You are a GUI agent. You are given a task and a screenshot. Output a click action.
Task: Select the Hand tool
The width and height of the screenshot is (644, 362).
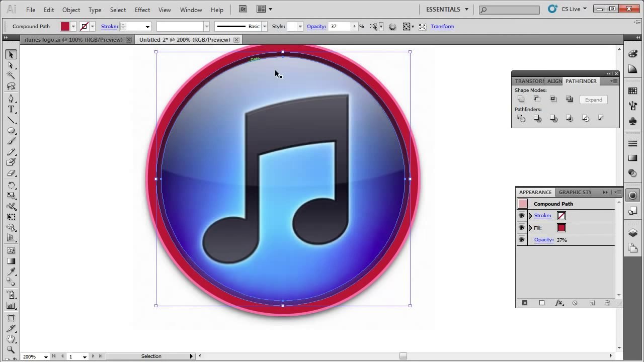click(x=11, y=339)
